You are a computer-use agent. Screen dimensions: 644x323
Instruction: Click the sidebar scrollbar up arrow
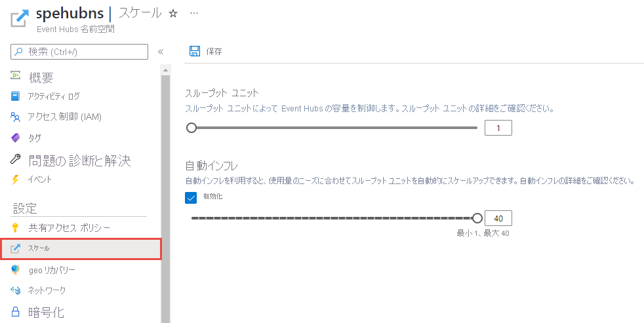pyautogui.click(x=165, y=70)
